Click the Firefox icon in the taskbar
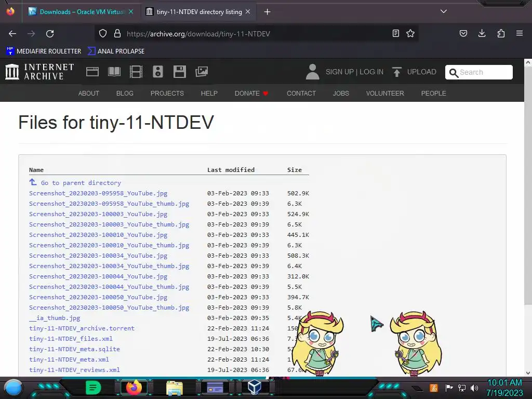The image size is (532, 399). pos(134,388)
